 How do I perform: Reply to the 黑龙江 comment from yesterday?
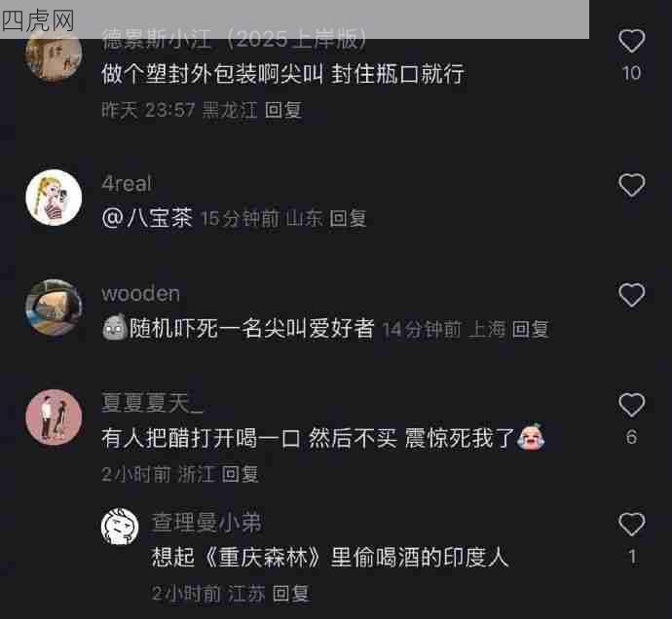tap(283, 110)
